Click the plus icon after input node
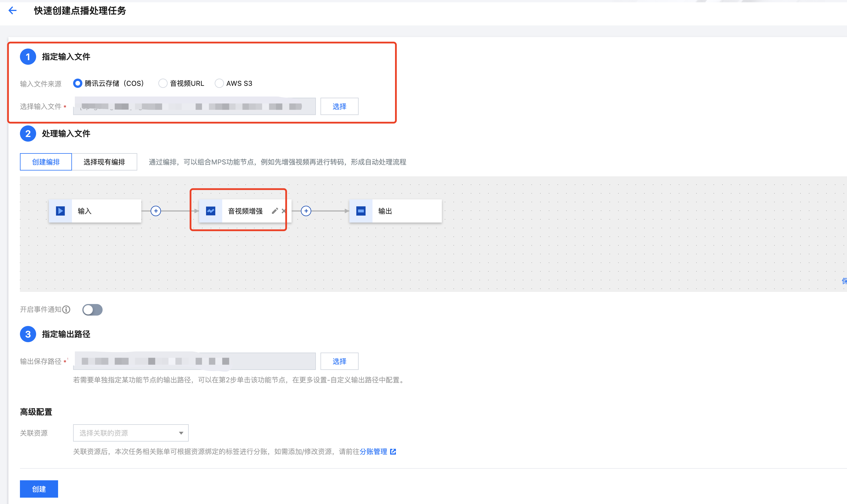 coord(156,211)
